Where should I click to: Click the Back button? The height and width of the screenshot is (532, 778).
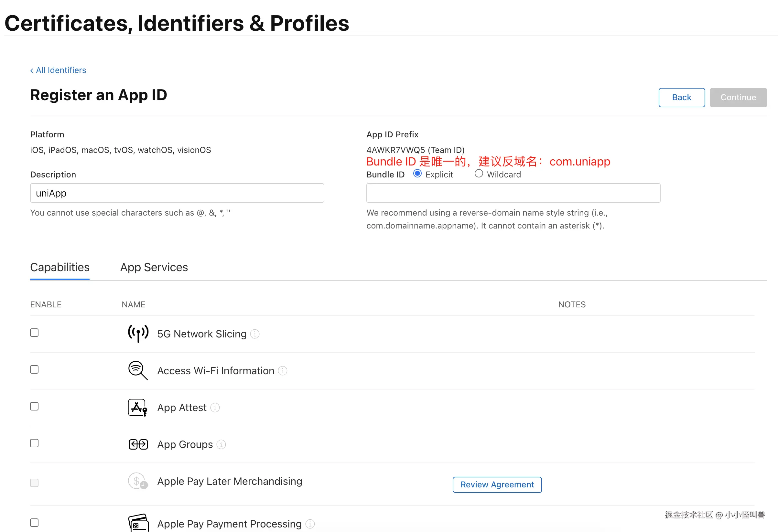[681, 97]
